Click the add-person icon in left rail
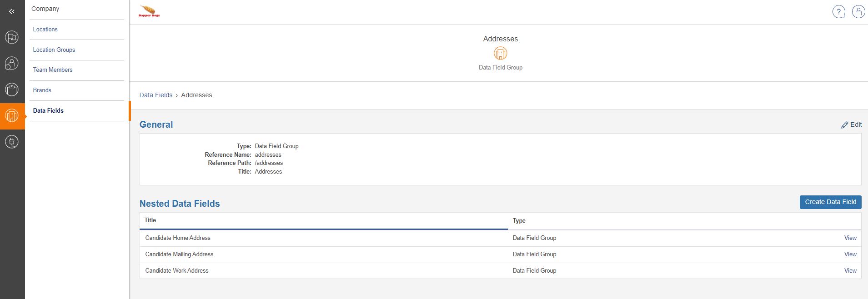The height and width of the screenshot is (299, 868). click(x=12, y=64)
